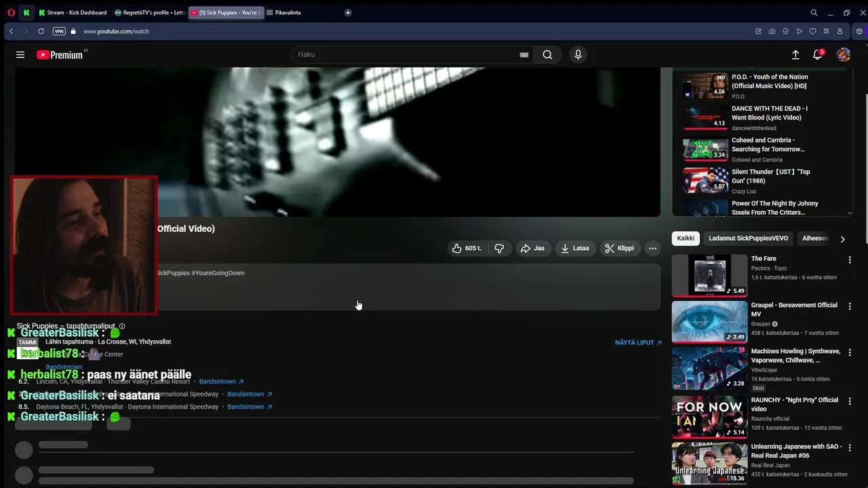Image resolution: width=868 pixels, height=488 pixels.
Task: Click the NÄYTÄ LIPUT link
Action: (638, 342)
